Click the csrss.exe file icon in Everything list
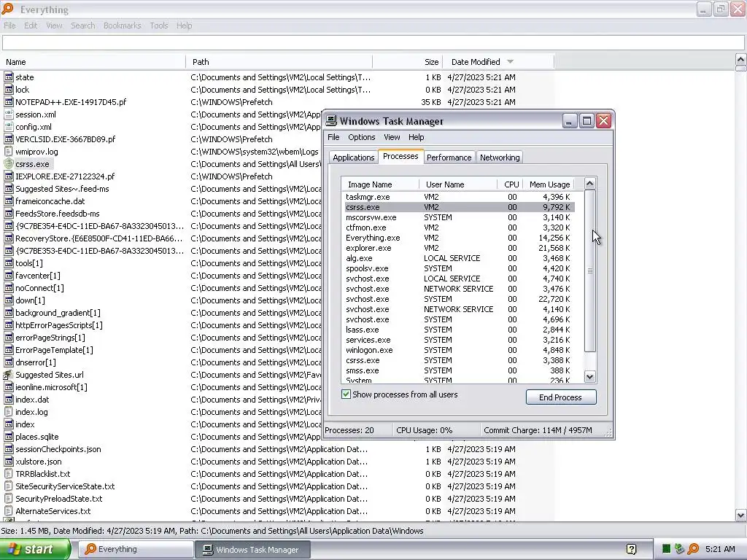The width and height of the screenshot is (747, 560). 9,164
